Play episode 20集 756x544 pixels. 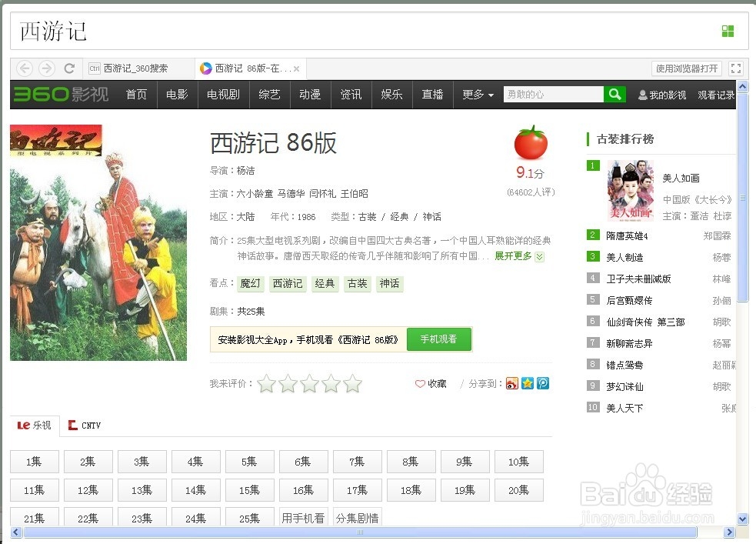click(519, 490)
